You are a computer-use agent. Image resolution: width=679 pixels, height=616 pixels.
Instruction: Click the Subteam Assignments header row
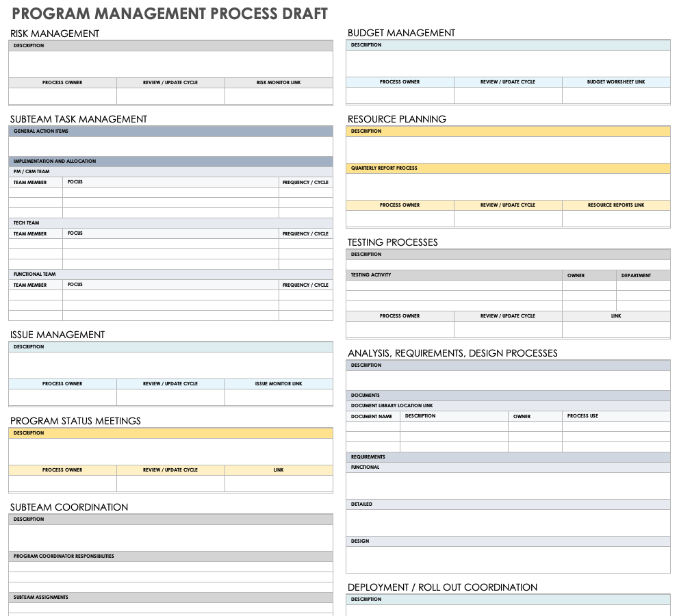[x=170, y=598]
